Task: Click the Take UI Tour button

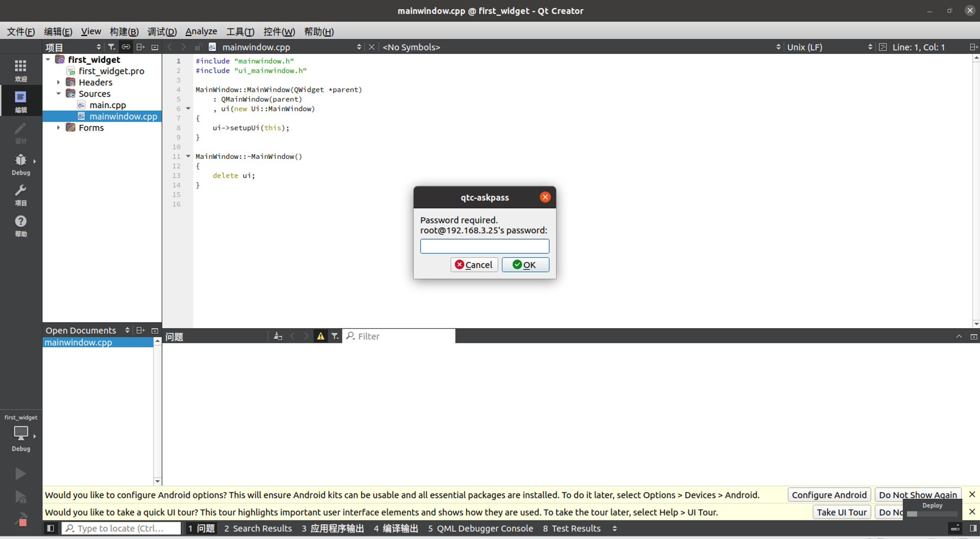Action: point(842,512)
